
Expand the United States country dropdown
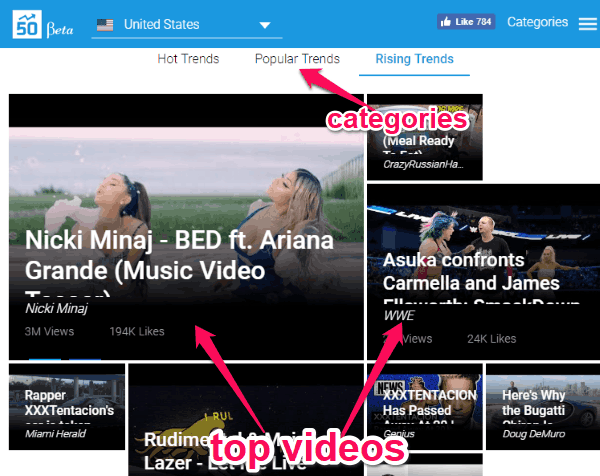pyautogui.click(x=263, y=25)
